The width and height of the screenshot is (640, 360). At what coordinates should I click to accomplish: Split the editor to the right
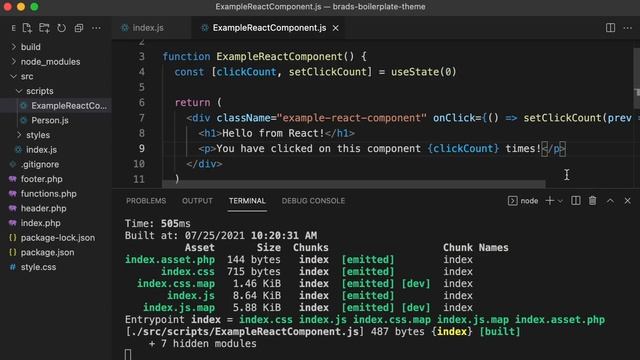[610, 28]
